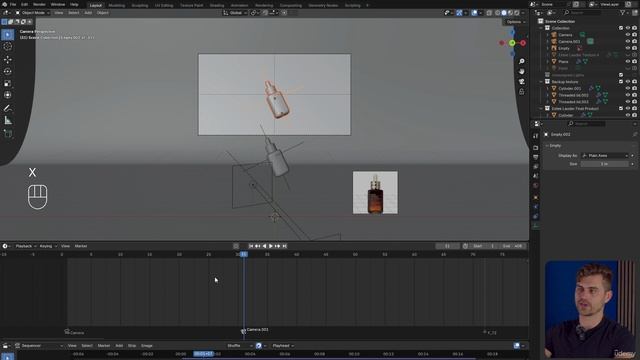Switch to the Modeling workspace tab
Image resolution: width=640 pixels, height=360 pixels.
(x=117, y=5)
